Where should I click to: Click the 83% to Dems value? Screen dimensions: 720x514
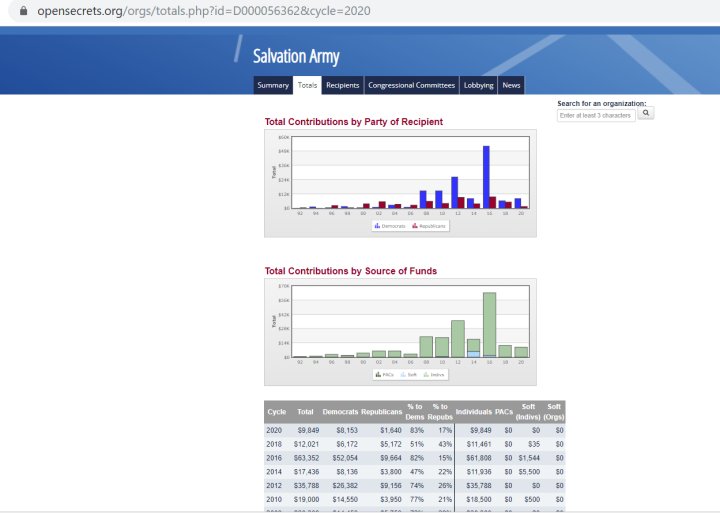coord(417,430)
